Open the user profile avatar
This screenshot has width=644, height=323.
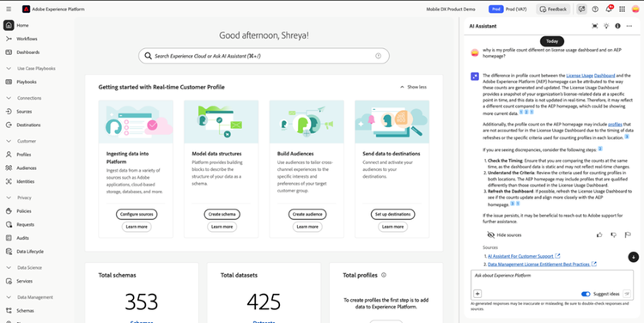point(635,9)
